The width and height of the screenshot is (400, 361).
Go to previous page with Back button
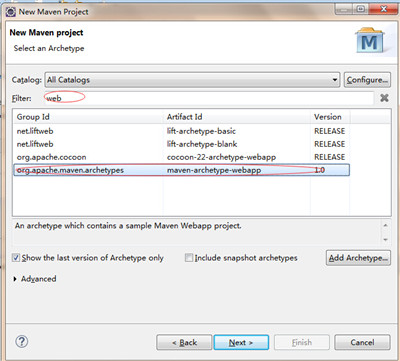coord(184,342)
